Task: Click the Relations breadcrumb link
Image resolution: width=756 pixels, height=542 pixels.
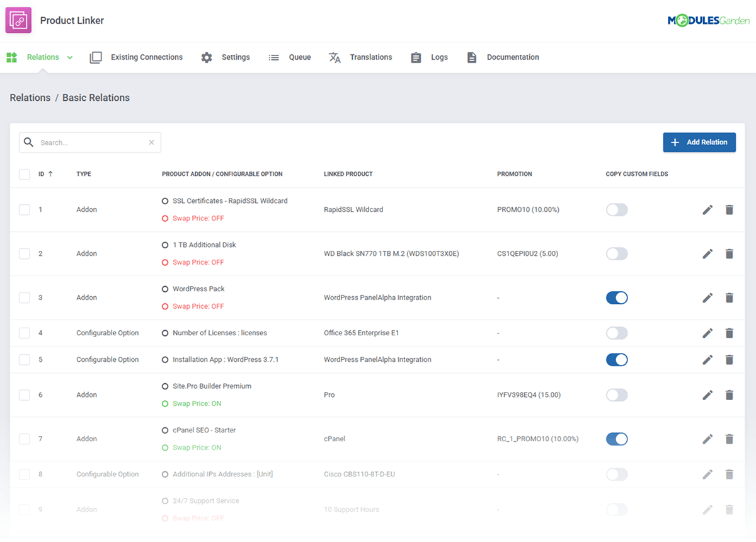Action: pyautogui.click(x=30, y=98)
